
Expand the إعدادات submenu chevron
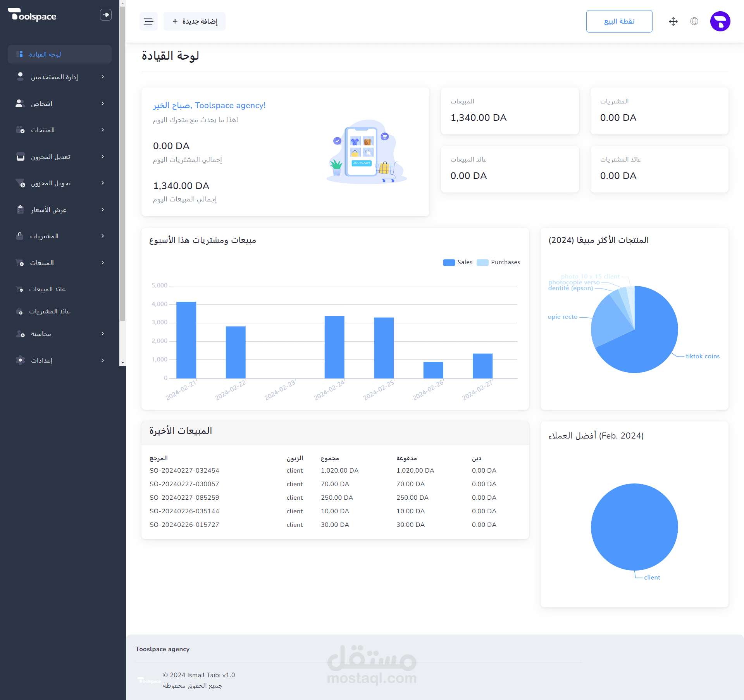(103, 360)
